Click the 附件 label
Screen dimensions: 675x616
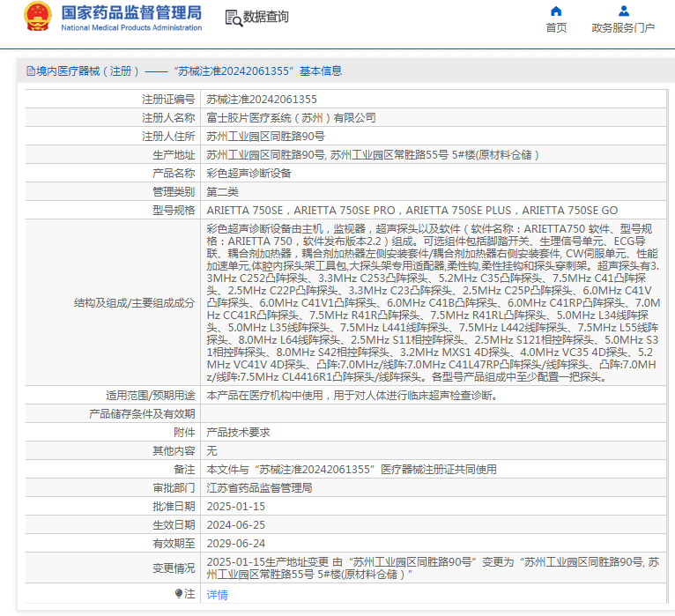tap(184, 433)
